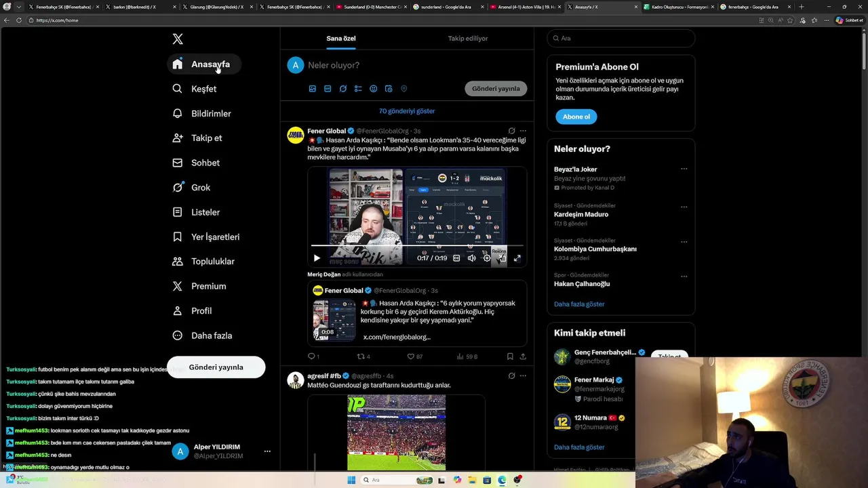Viewport: 868px width, 488px height.
Task: Switch to Takip ediliyor tab
Action: pyautogui.click(x=468, y=39)
